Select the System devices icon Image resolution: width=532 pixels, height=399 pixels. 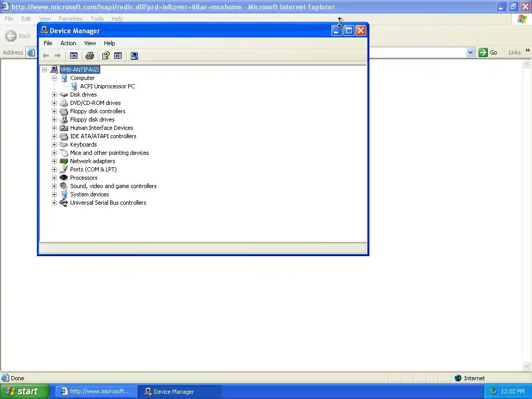[64, 194]
